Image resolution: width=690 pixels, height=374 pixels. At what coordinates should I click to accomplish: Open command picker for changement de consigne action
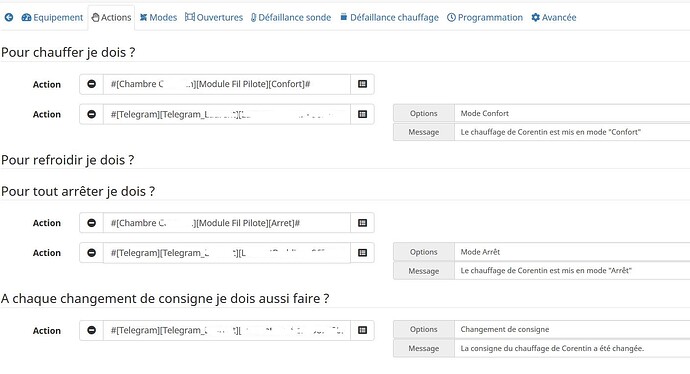pos(362,330)
